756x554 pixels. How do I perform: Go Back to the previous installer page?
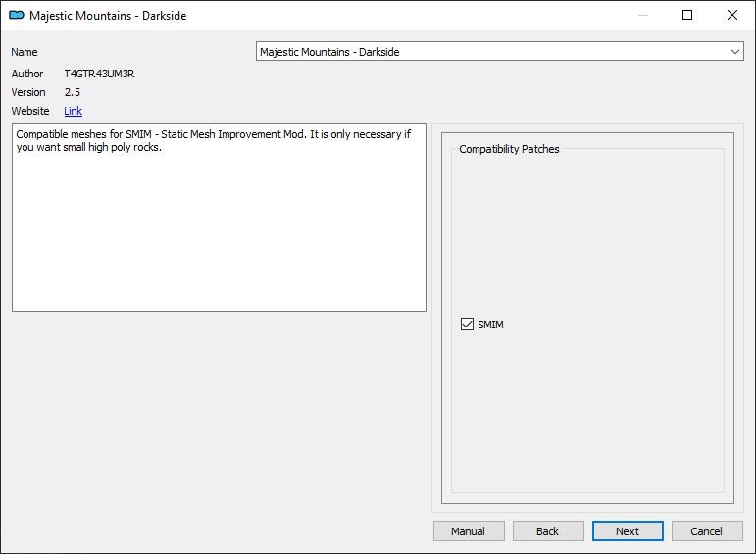pyautogui.click(x=548, y=530)
